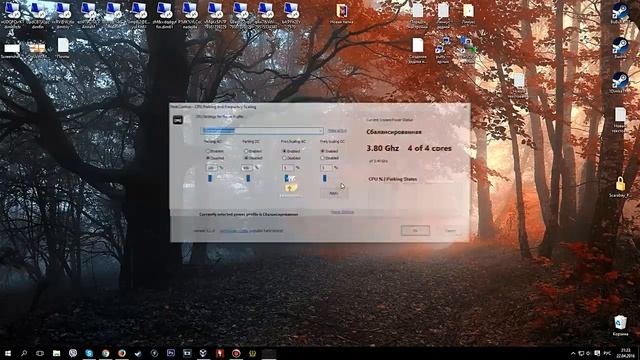Screen dimensions: 640x360
Task: Open the yellow emblem app in the taskbar
Action: 252,353
